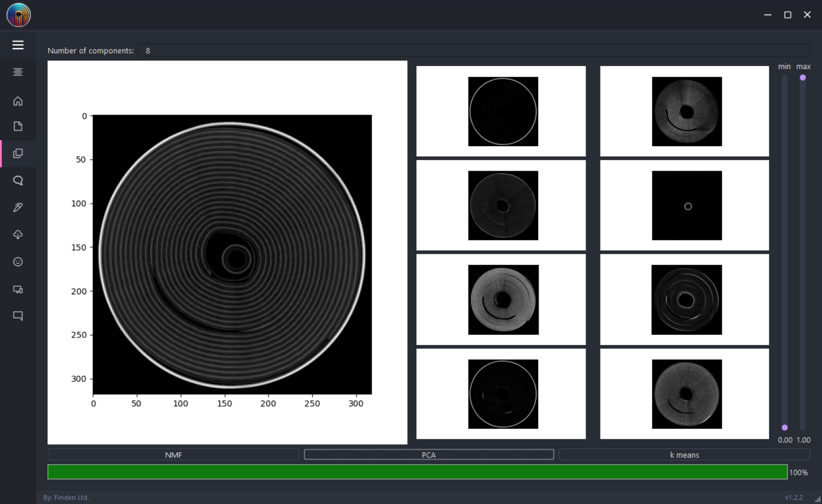
Task: Run the PCA decomposition
Action: point(429,454)
